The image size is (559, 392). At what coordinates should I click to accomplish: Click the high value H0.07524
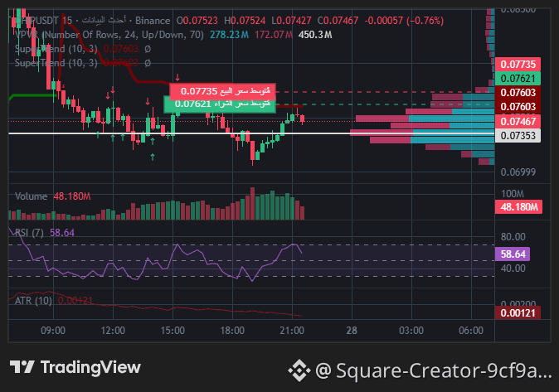pos(245,21)
